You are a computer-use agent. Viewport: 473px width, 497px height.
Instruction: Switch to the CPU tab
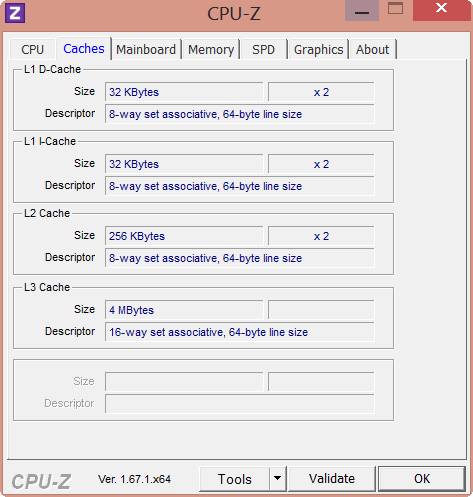coord(32,49)
